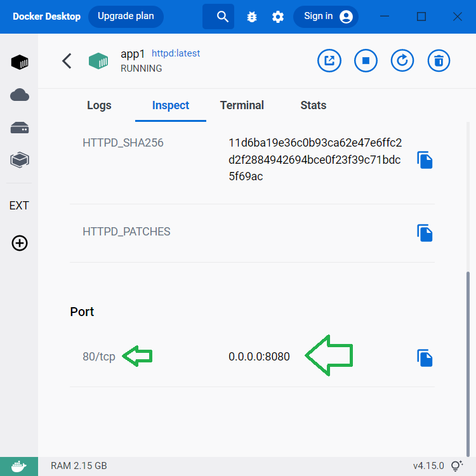Image resolution: width=476 pixels, height=476 pixels.
Task: Minimize the Docker Desktop window
Action: click(385, 17)
